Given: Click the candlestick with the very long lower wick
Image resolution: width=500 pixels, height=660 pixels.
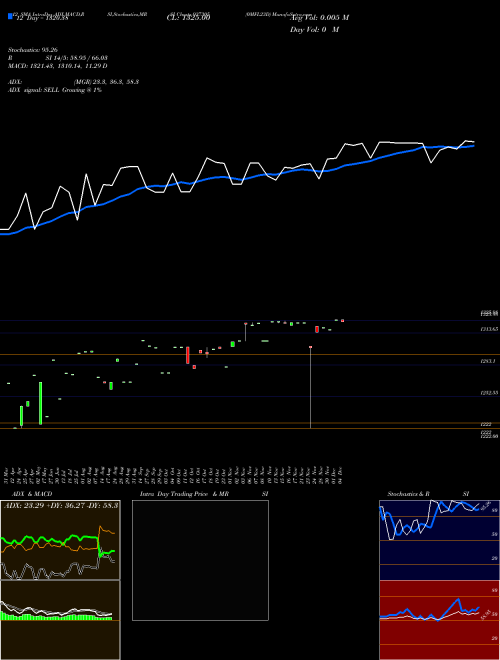Looking at the screenshot, I should click(x=311, y=387).
